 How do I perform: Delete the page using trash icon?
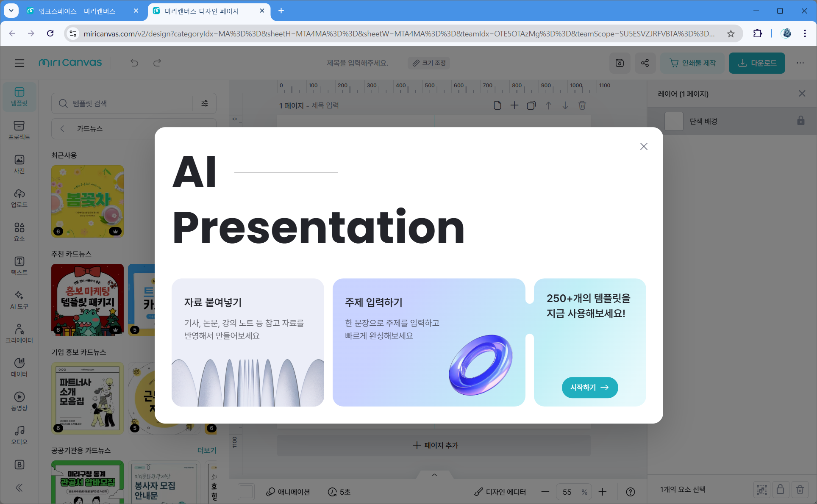[x=582, y=105]
